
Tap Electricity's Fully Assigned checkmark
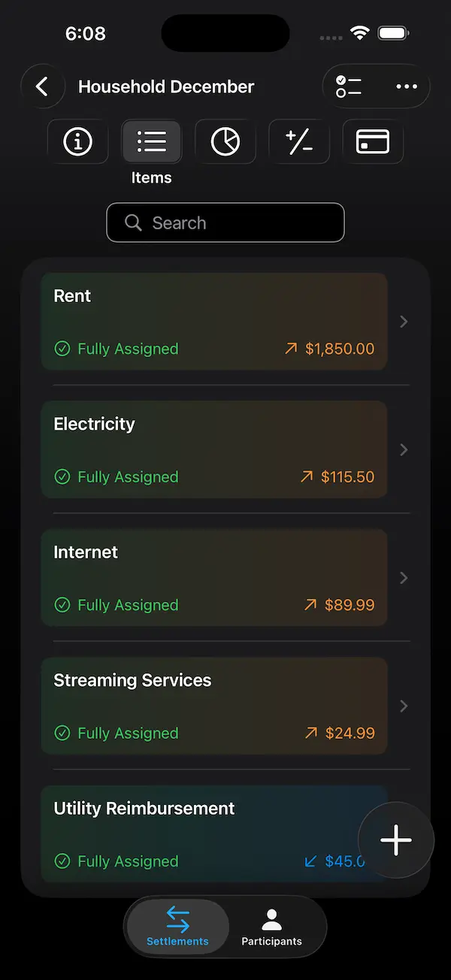pyautogui.click(x=62, y=476)
